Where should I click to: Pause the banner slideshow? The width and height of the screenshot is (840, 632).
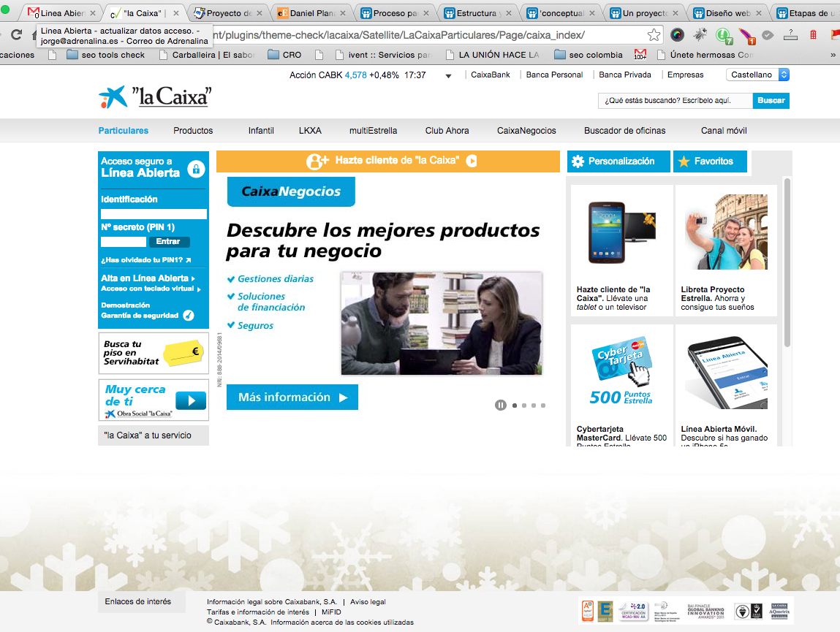tap(500, 406)
